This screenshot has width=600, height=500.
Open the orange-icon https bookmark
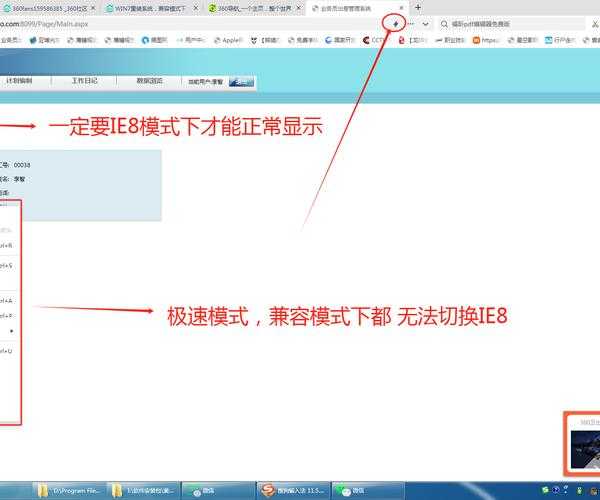(486, 40)
